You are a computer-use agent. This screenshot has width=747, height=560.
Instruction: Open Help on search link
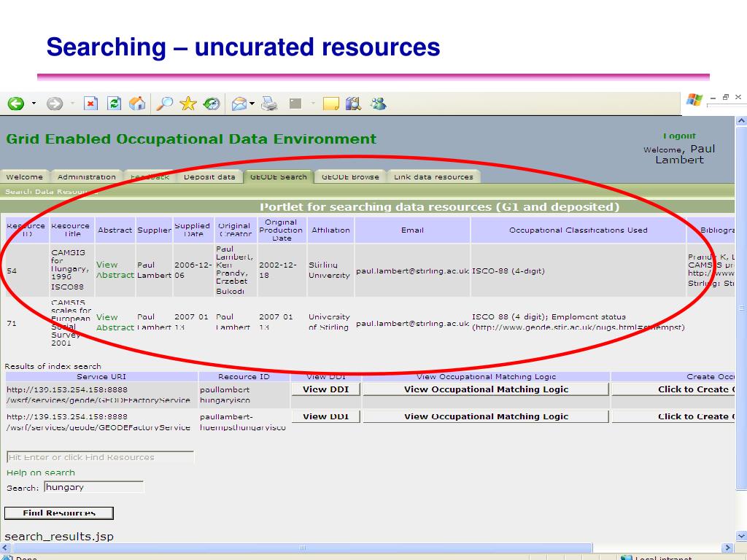[x=41, y=472]
